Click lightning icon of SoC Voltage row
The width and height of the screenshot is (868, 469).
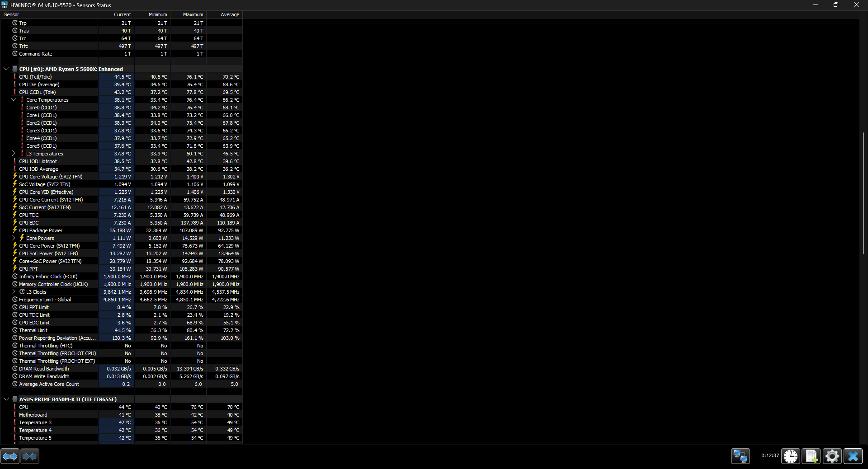pos(15,184)
